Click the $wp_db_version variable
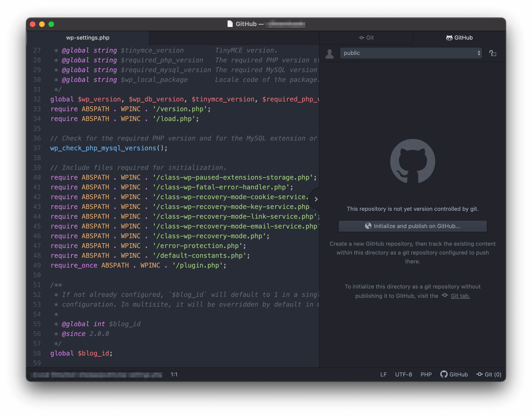 coord(156,99)
